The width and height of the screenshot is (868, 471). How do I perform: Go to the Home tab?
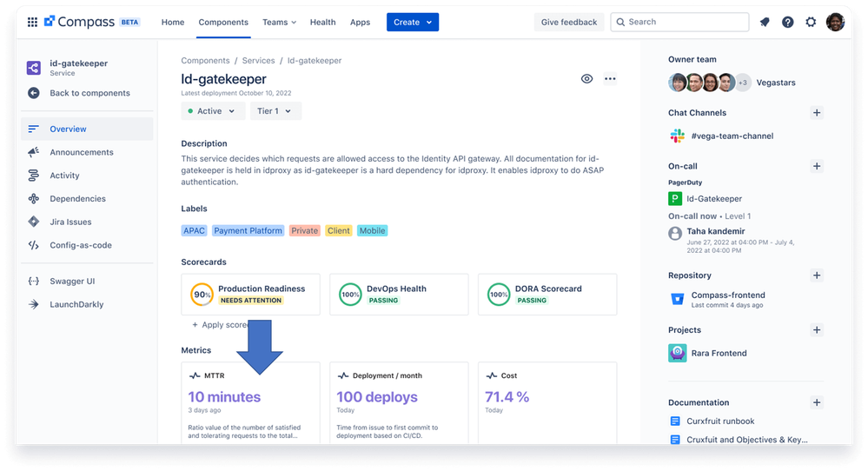pos(173,22)
